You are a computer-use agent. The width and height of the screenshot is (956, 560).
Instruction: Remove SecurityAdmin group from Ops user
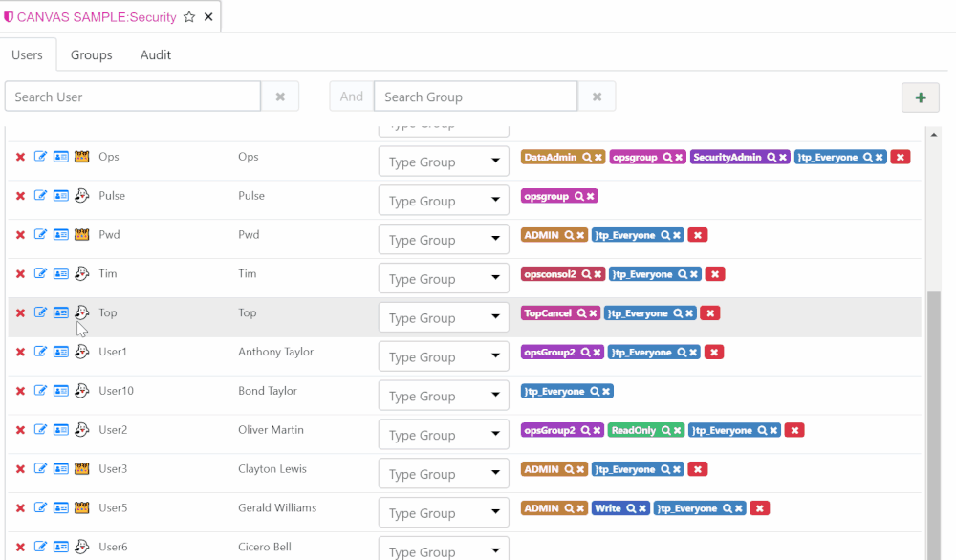tap(782, 157)
